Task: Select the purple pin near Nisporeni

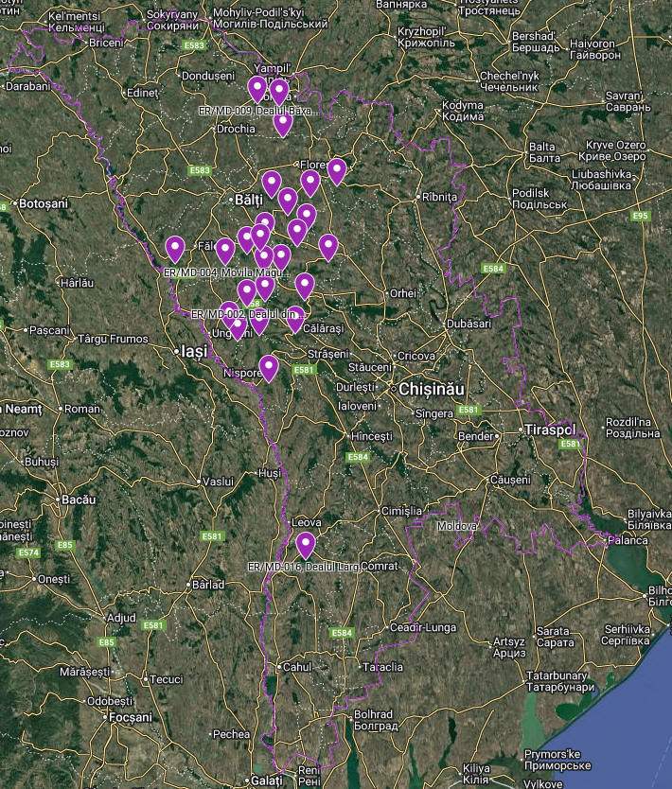Action: click(x=269, y=367)
